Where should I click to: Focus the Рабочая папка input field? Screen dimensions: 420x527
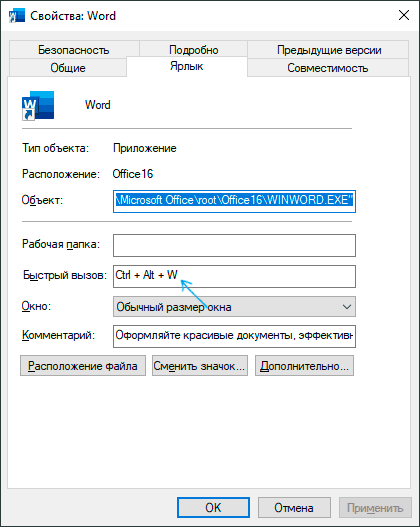click(x=234, y=245)
